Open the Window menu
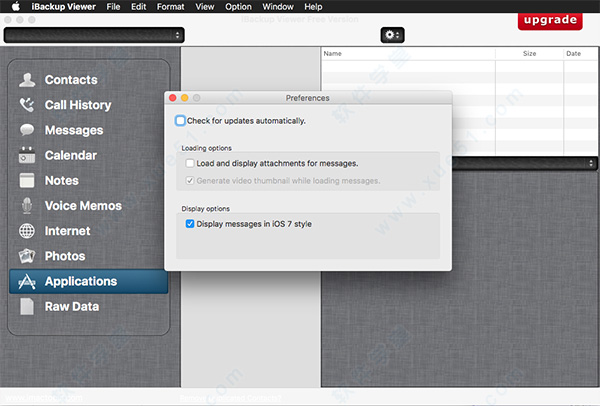This screenshot has height=406, width=600. point(278,7)
